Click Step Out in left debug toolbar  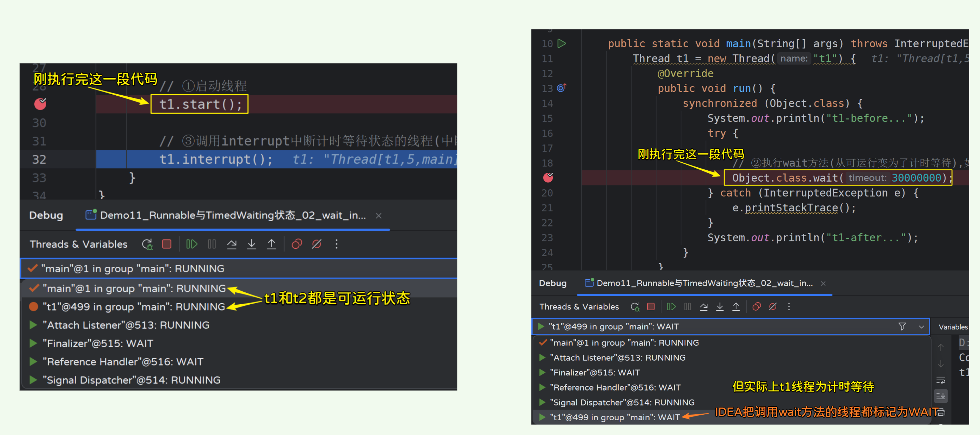coord(271,244)
